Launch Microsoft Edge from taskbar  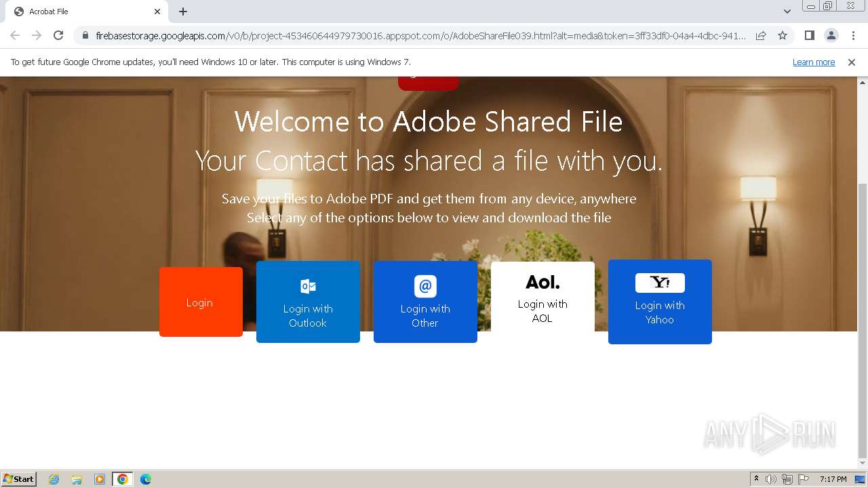tap(146, 479)
